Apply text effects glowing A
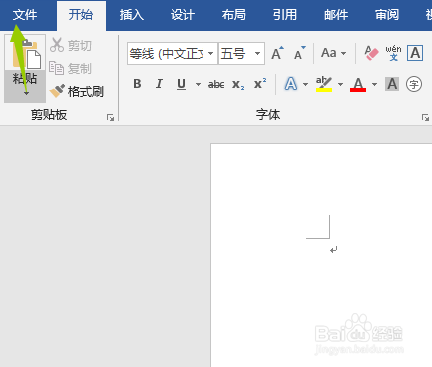The image size is (432, 367). (x=291, y=84)
